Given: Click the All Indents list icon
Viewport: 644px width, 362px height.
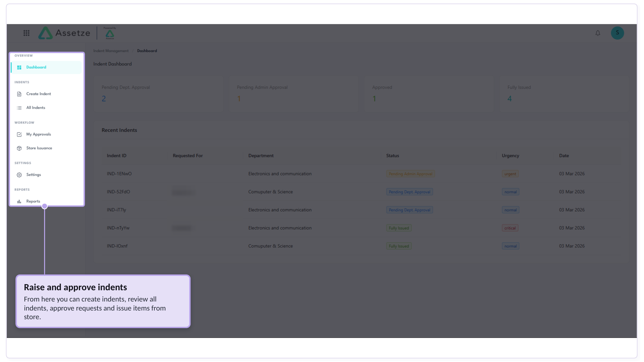Looking at the screenshot, I should [x=19, y=108].
